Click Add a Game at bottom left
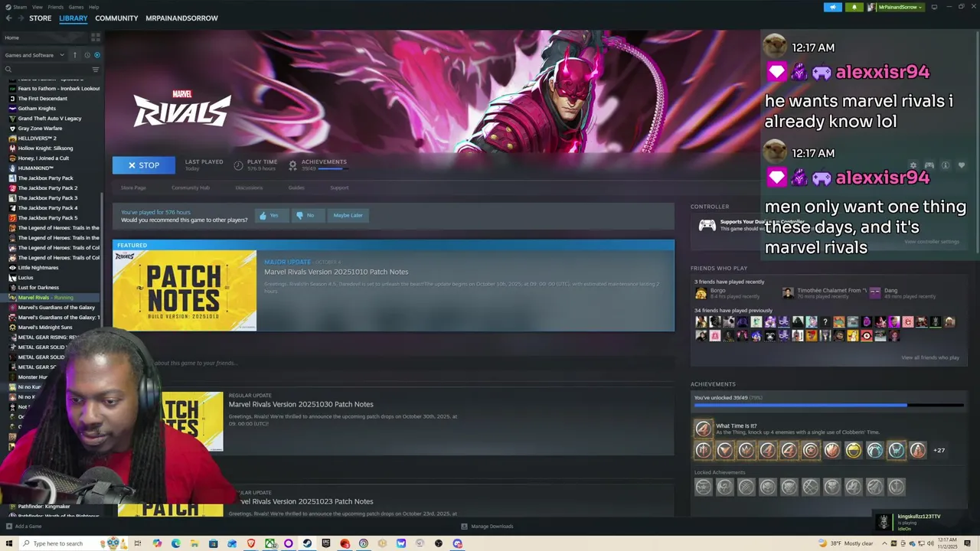This screenshot has height=551, width=980. pyautogui.click(x=24, y=526)
